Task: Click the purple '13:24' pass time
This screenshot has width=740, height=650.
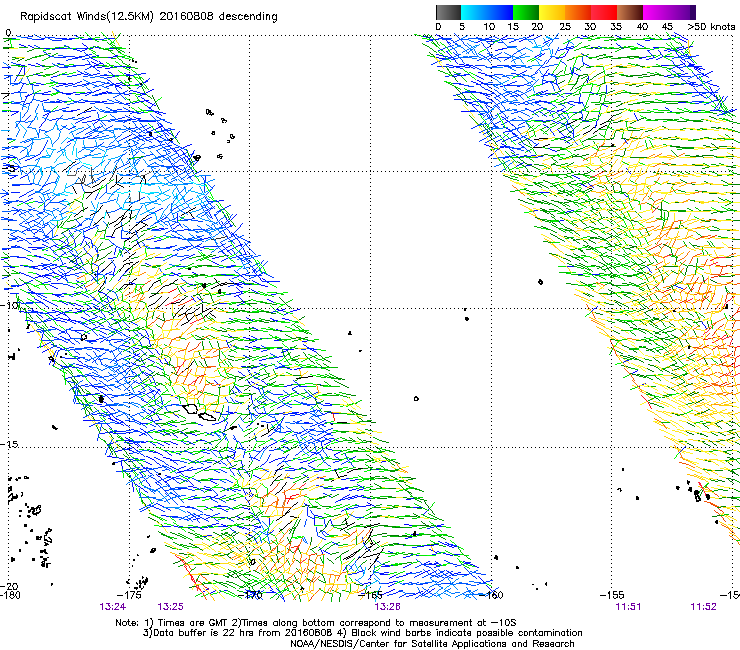Action: pyautogui.click(x=113, y=607)
